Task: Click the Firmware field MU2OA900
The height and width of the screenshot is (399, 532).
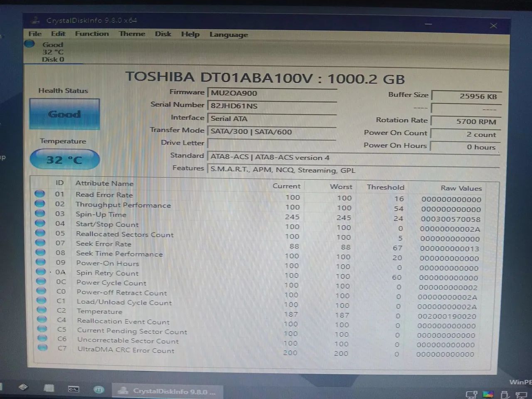Action: click(272, 94)
